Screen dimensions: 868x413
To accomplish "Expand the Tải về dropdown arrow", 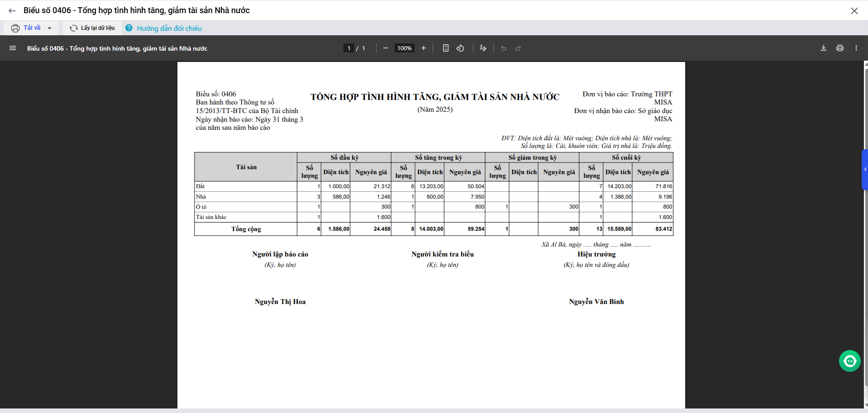I will [50, 28].
